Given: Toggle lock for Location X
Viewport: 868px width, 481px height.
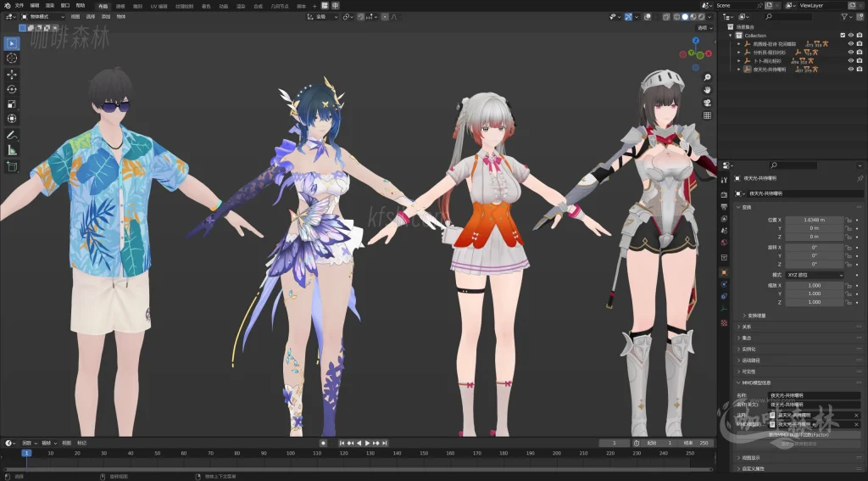Looking at the screenshot, I should pos(848,220).
